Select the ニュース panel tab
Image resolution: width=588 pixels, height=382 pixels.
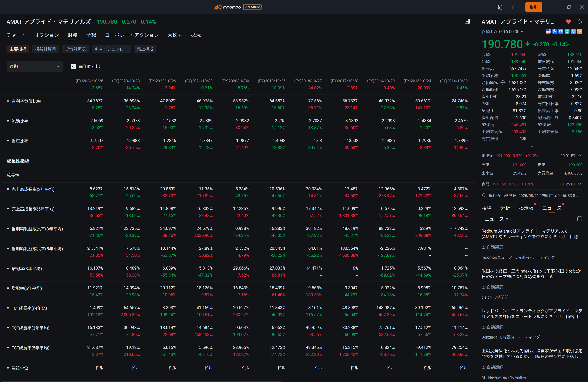pos(552,208)
